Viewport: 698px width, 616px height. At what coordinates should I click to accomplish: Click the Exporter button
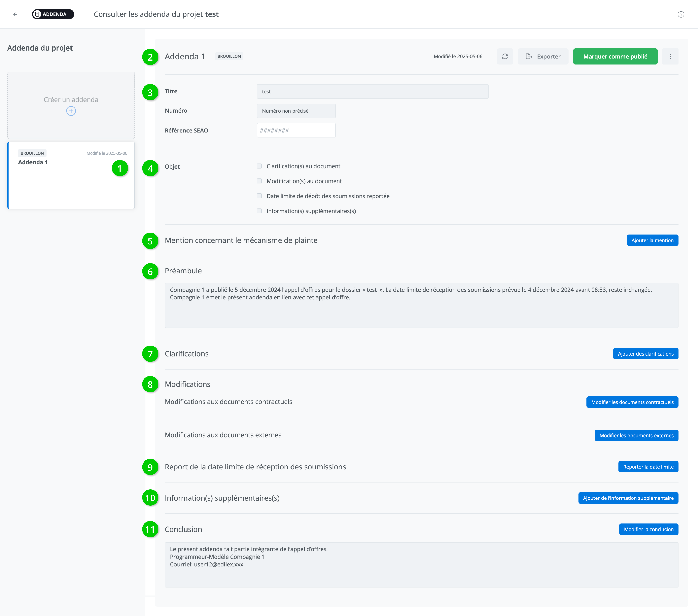pos(543,57)
